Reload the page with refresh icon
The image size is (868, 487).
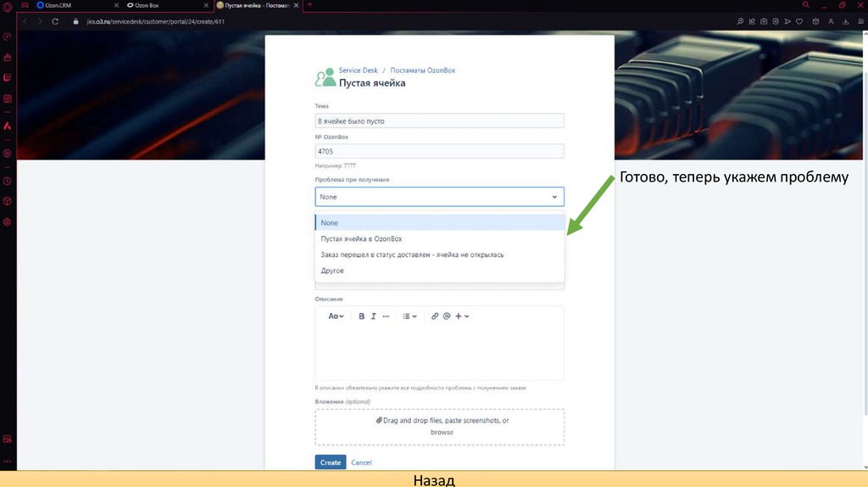point(55,21)
